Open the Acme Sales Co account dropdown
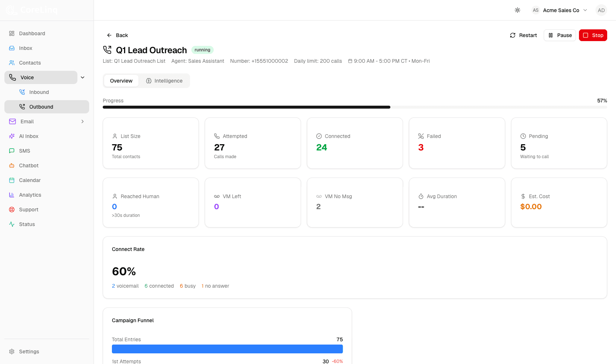 click(x=560, y=10)
